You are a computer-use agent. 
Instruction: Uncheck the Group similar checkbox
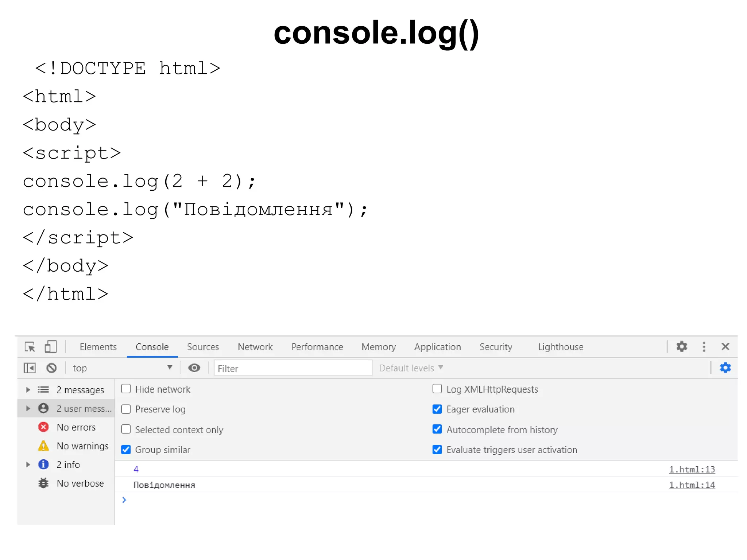pyautogui.click(x=126, y=450)
